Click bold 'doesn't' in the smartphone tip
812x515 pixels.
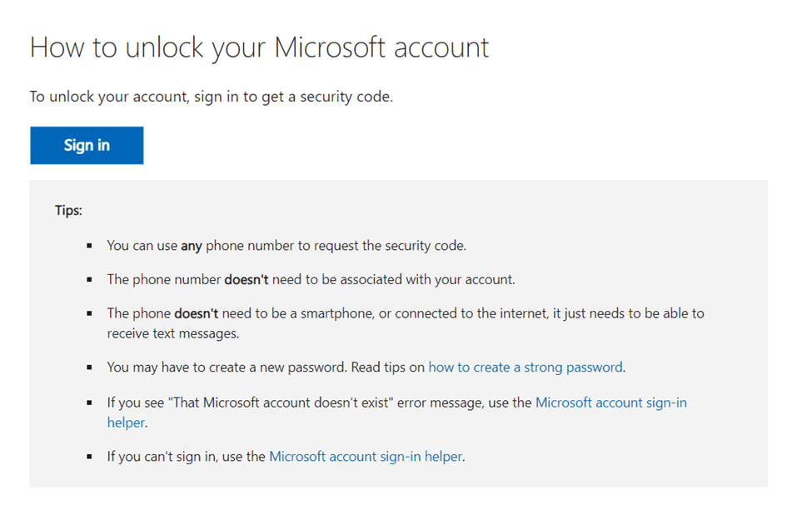pos(197,313)
